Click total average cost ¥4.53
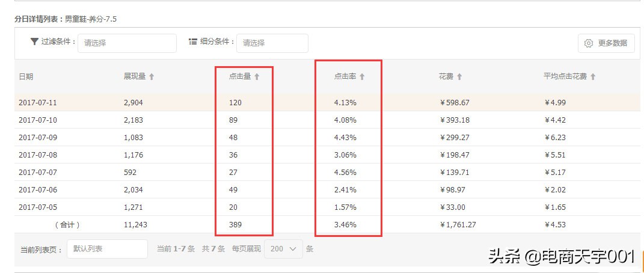Screen dimensions: 644x273 (x=555, y=225)
